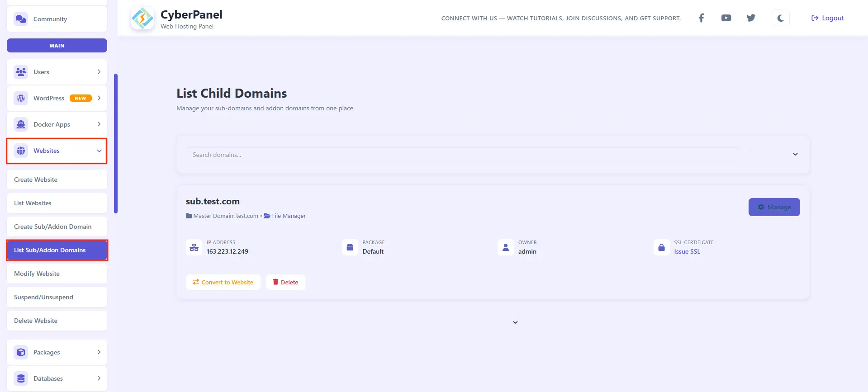Screen dimensions: 868x392
Task: Click the NEW badge beside WordPress
Action: click(x=81, y=98)
